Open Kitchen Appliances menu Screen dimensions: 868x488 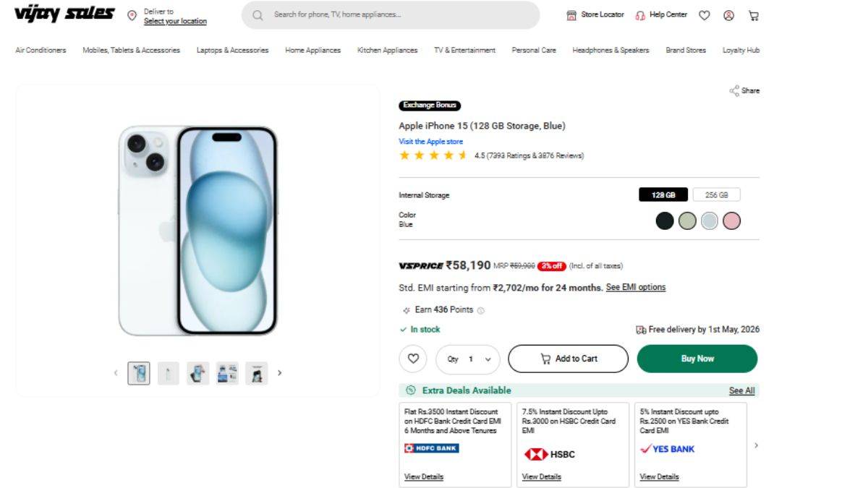point(387,51)
